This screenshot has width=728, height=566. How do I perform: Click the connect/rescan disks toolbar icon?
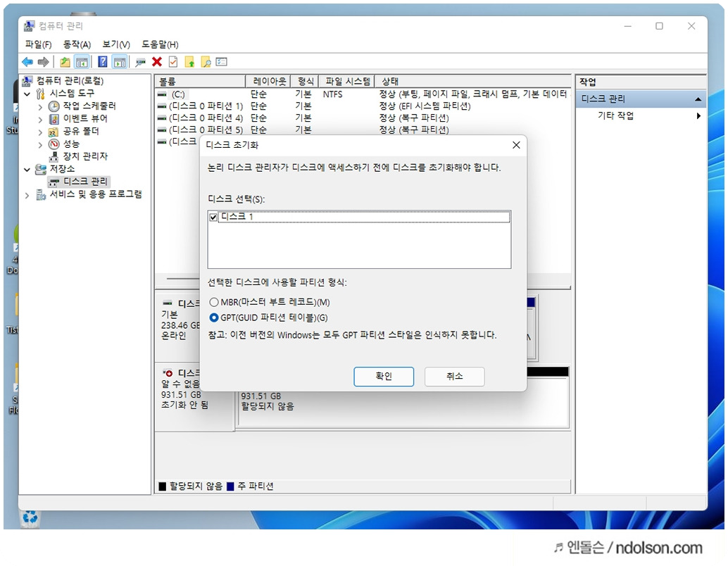(140, 62)
